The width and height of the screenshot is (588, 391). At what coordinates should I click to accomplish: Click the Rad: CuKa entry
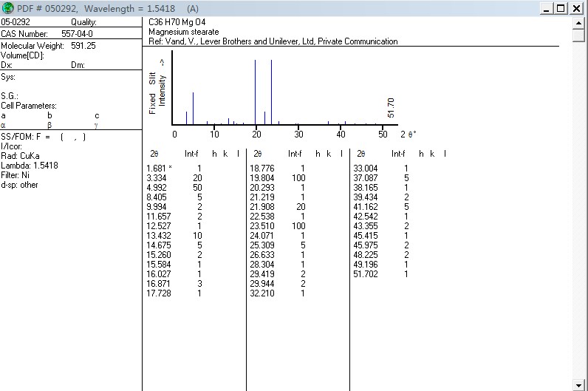click(20, 156)
